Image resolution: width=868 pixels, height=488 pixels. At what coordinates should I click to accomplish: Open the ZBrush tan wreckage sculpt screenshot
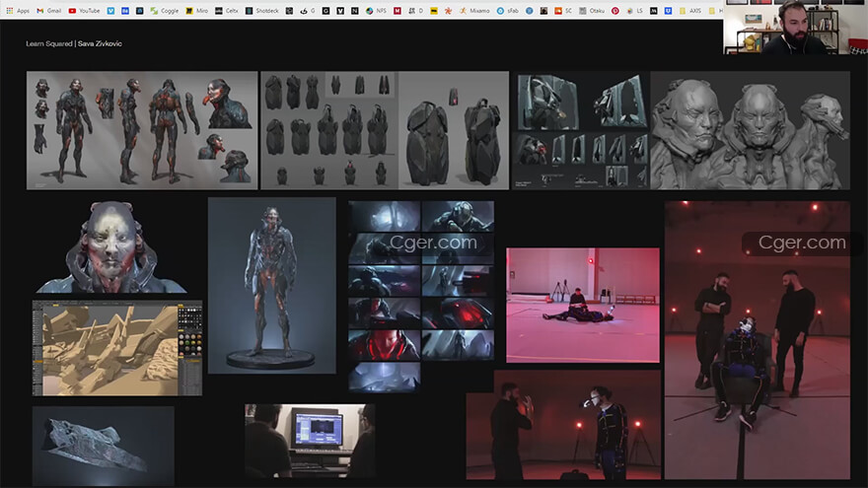coord(117,348)
